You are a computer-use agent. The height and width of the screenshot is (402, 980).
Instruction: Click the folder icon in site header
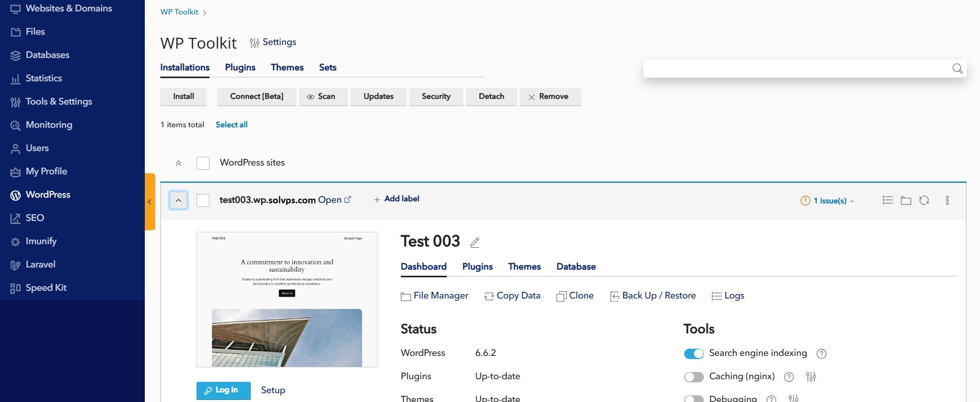click(x=906, y=200)
